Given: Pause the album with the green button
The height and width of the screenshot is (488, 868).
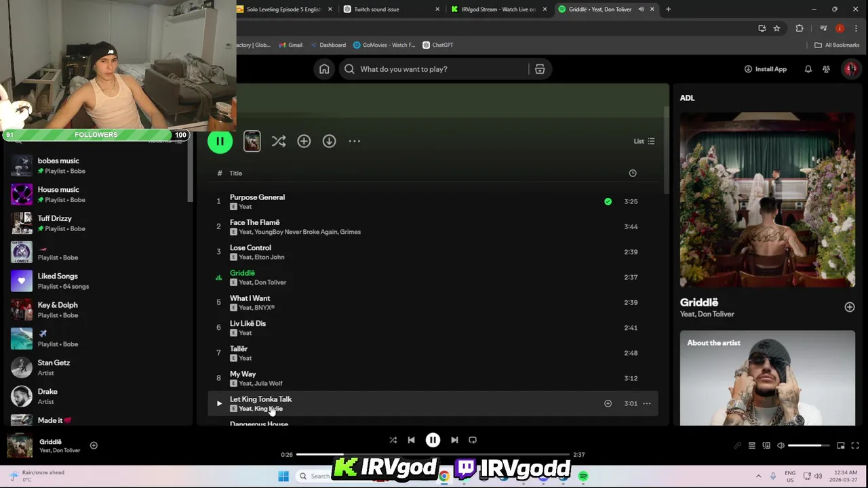Looking at the screenshot, I should tap(220, 141).
